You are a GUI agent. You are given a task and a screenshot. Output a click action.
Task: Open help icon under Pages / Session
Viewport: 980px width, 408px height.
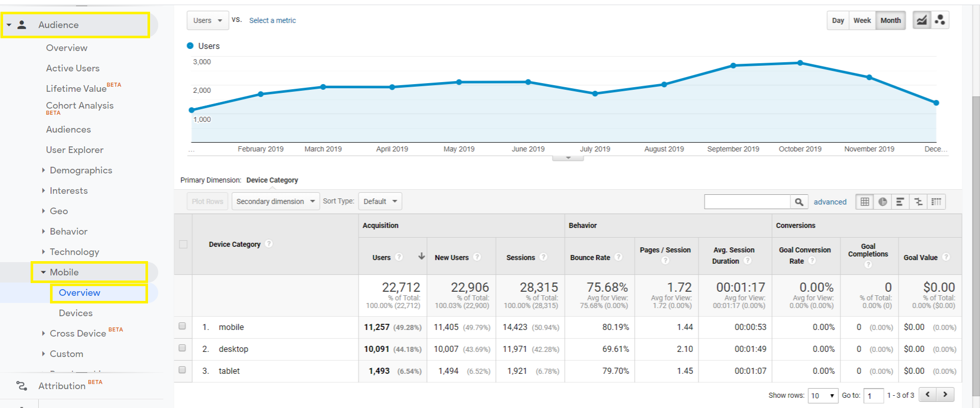click(665, 261)
